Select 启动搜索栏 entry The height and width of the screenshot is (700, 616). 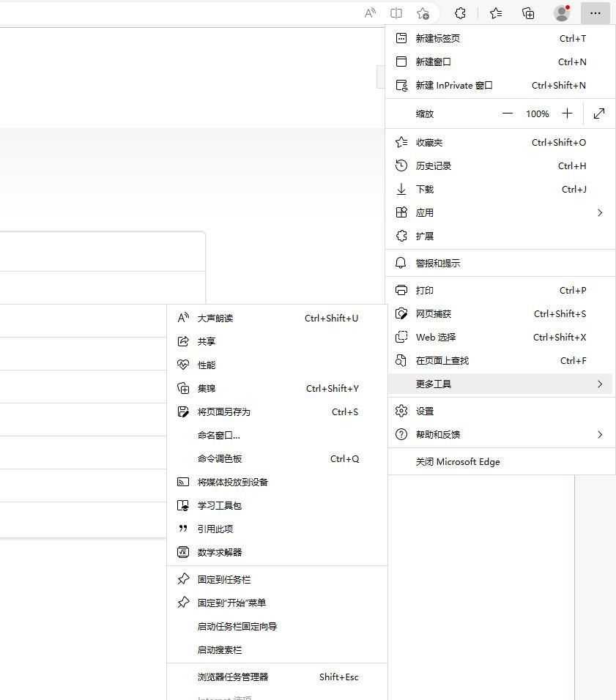click(x=277, y=650)
